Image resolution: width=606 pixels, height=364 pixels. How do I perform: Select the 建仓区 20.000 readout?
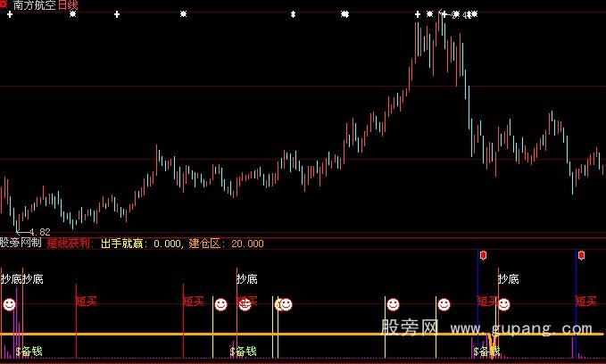pos(224,243)
